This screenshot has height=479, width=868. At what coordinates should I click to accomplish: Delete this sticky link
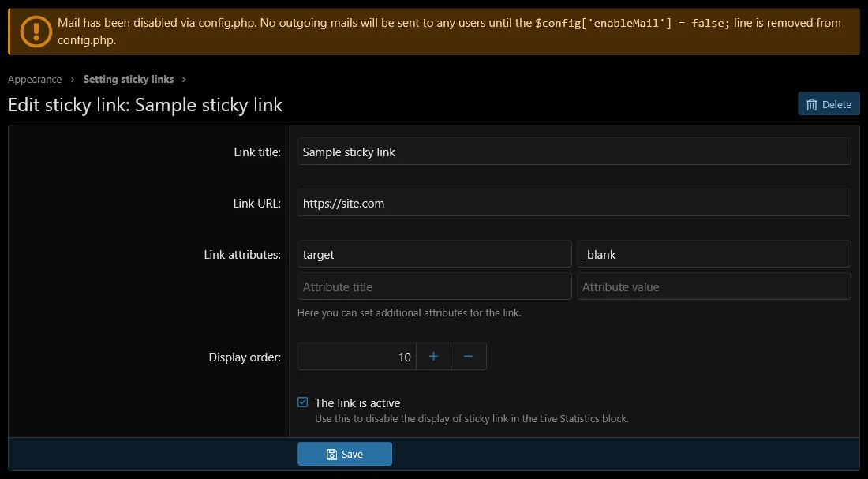tap(829, 104)
